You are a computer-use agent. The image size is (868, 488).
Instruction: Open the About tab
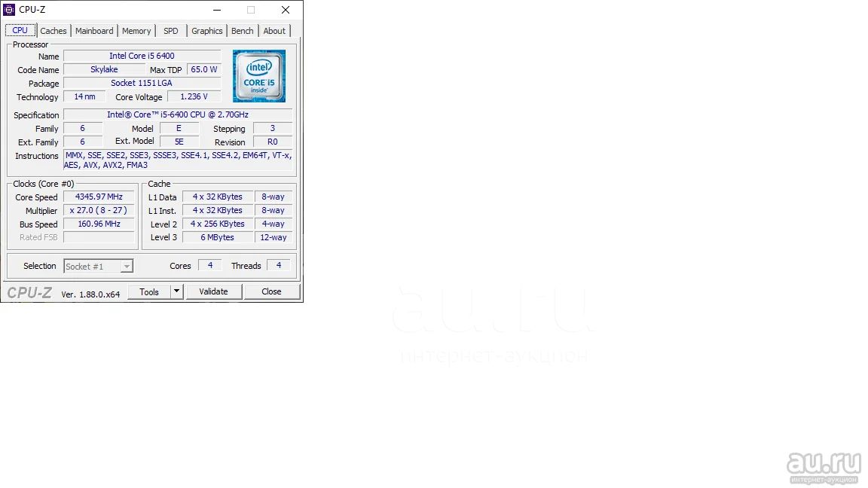coord(274,31)
